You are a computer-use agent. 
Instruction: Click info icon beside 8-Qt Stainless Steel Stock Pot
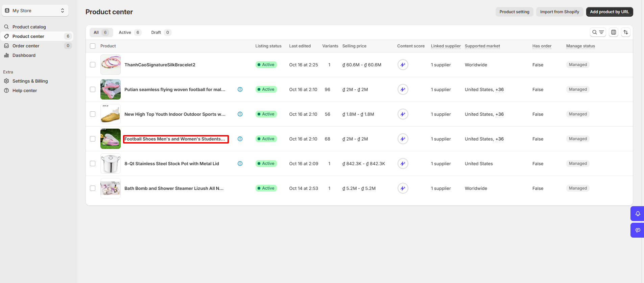(x=240, y=164)
